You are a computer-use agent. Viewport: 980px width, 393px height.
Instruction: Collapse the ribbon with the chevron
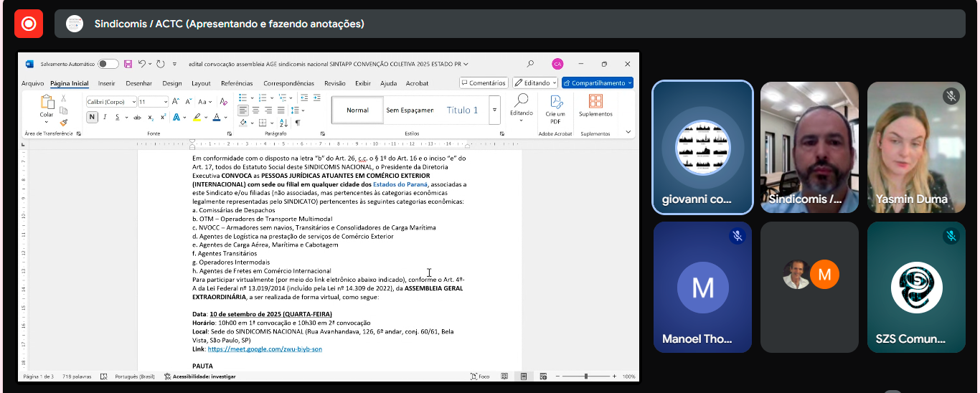pos(628,132)
